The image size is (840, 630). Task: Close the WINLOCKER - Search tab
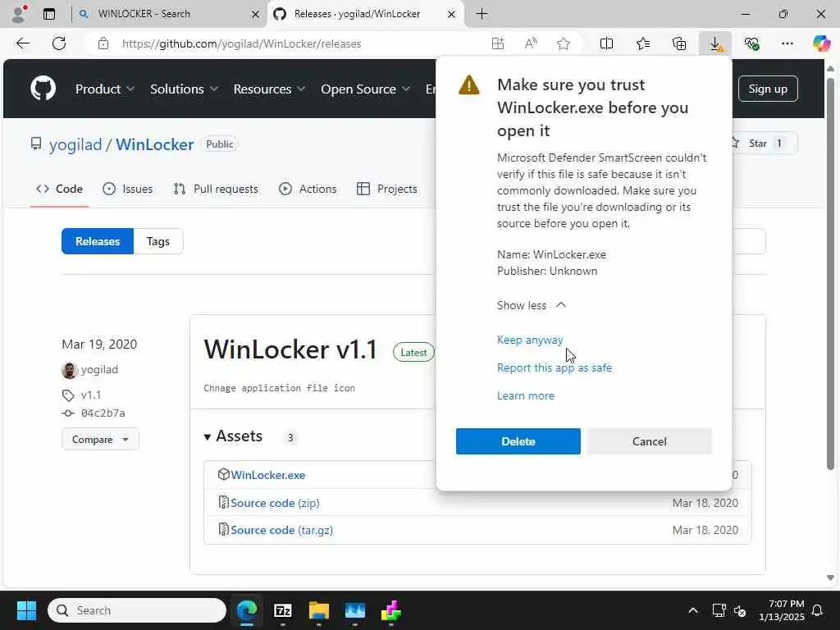256,14
